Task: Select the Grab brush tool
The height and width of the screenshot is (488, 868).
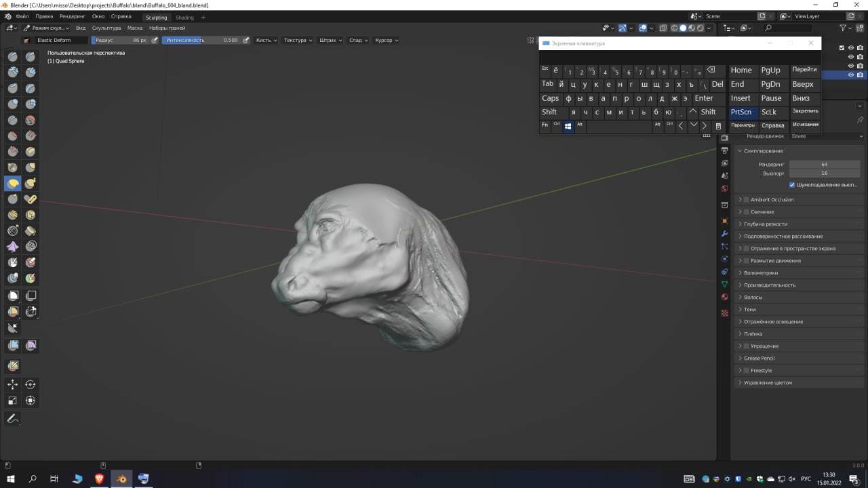Action: coord(31,167)
